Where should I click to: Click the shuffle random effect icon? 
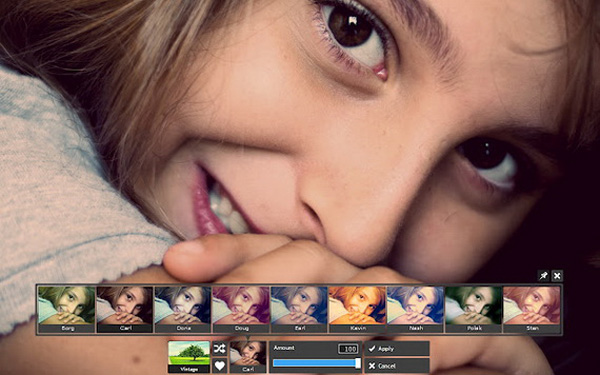point(220,348)
